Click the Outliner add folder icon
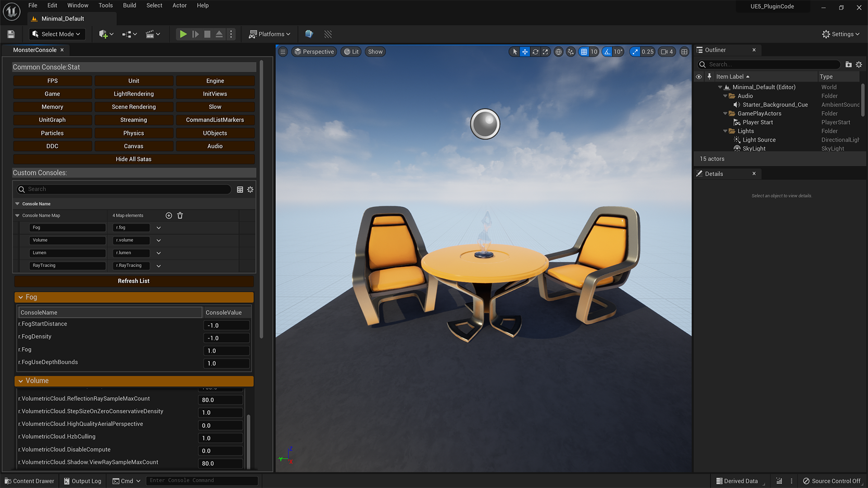The image size is (868, 488). 849,65
